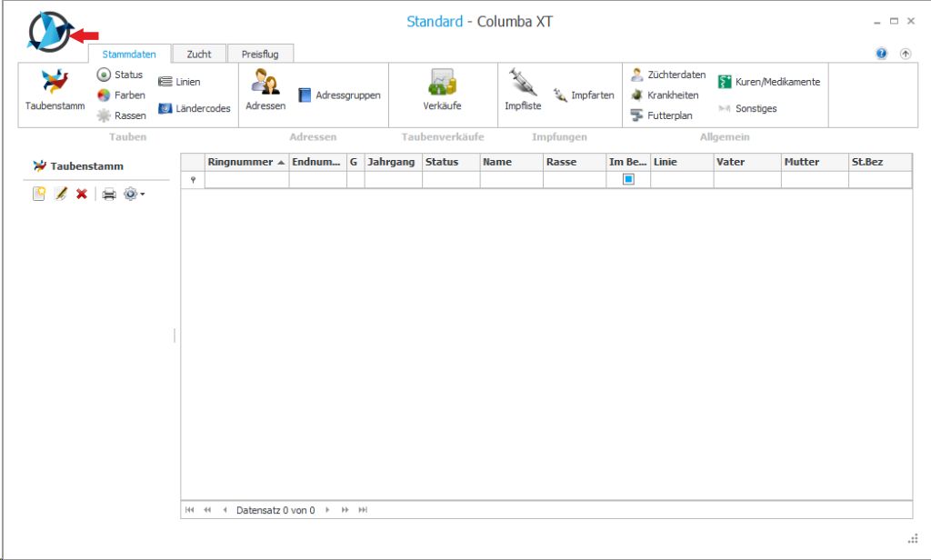Click the edit record pencil icon
This screenshot has width=931, height=560.
[61, 194]
